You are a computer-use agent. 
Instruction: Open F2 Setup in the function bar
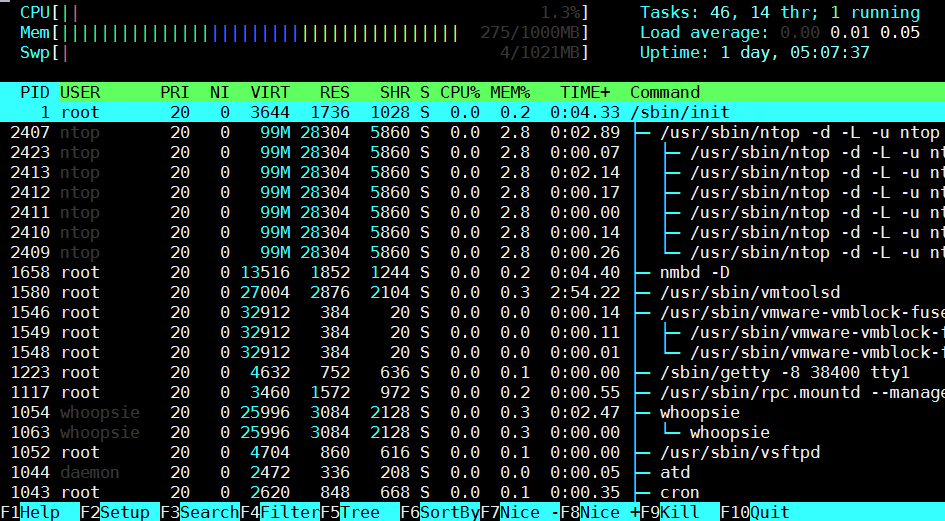coord(120,512)
